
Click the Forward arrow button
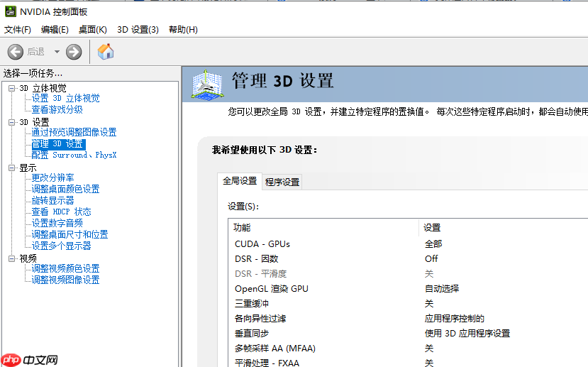click(x=74, y=52)
